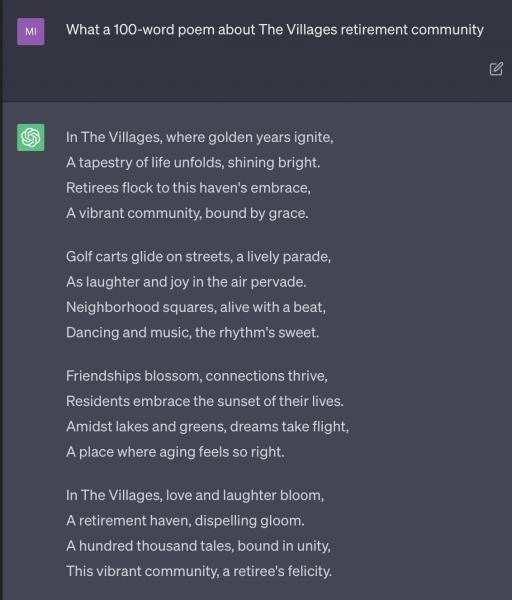Click the line 'Retirees flock to this haven's embrace'
Screen dimensions: 512x600
click(188, 188)
